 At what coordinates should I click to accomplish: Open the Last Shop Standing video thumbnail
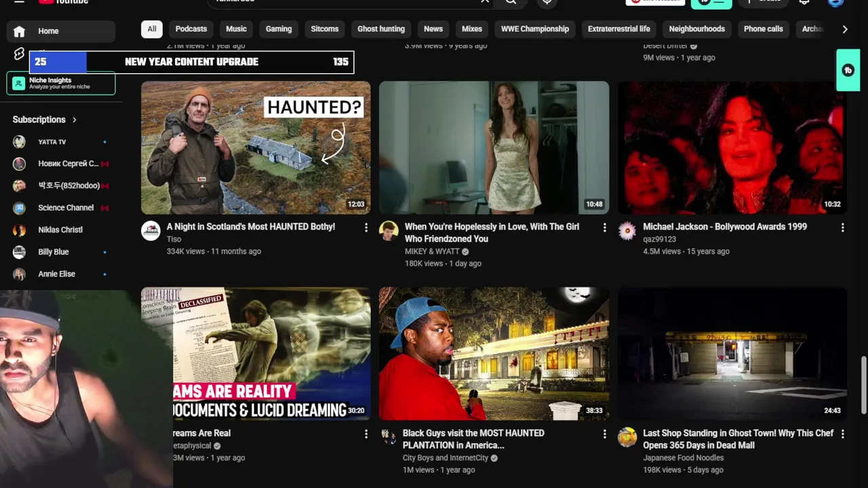tap(732, 354)
